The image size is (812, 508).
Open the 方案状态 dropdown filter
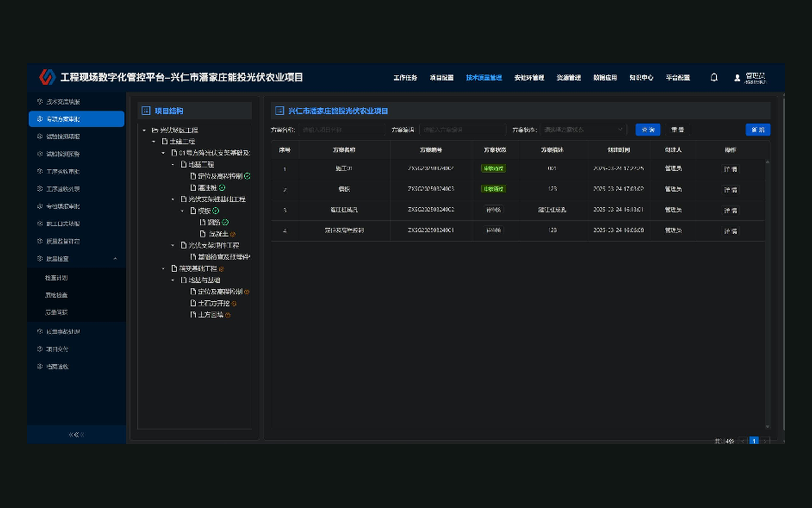(583, 130)
